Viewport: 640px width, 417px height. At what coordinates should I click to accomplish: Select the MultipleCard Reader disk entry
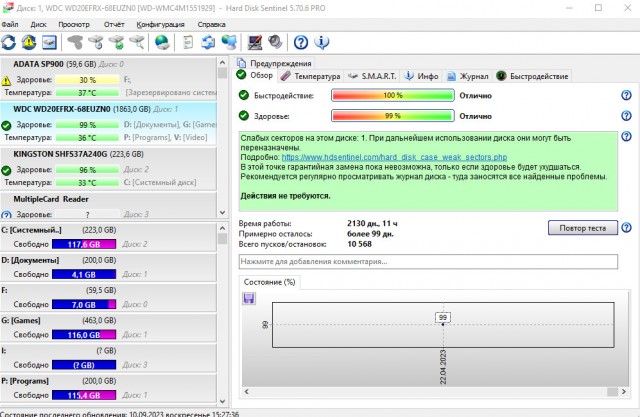click(x=108, y=206)
